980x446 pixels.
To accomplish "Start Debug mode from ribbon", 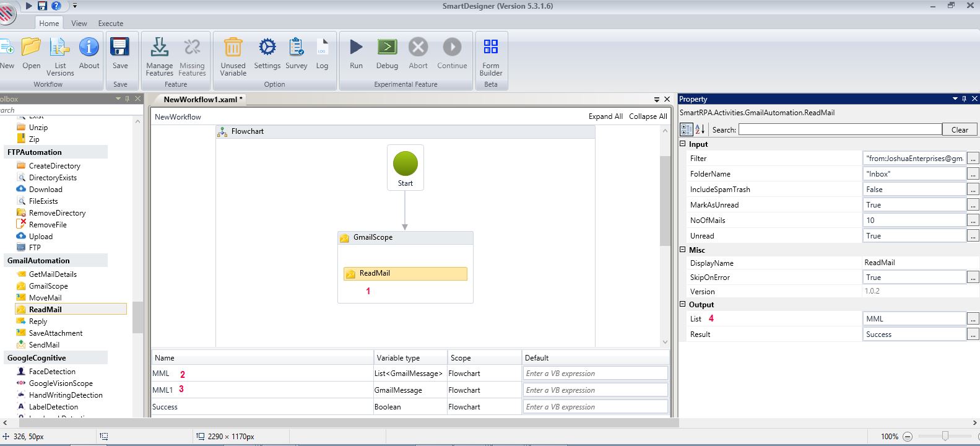I will click(x=387, y=48).
